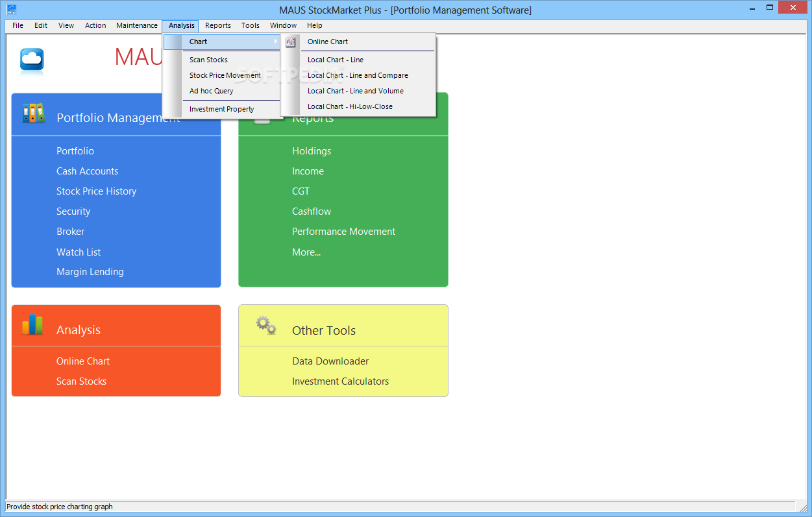Open Stock Price History link
812x517 pixels.
pos(97,191)
